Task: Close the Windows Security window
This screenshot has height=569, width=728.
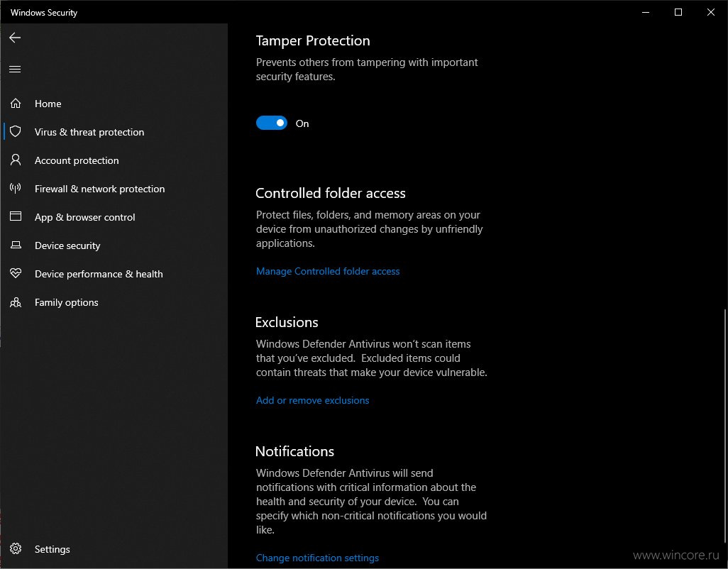Action: pyautogui.click(x=711, y=12)
